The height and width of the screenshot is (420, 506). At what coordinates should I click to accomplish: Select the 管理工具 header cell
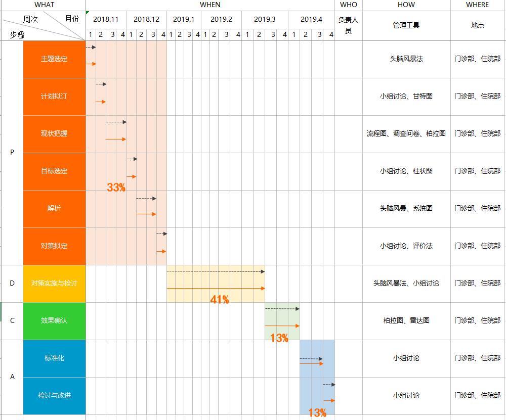click(406, 25)
